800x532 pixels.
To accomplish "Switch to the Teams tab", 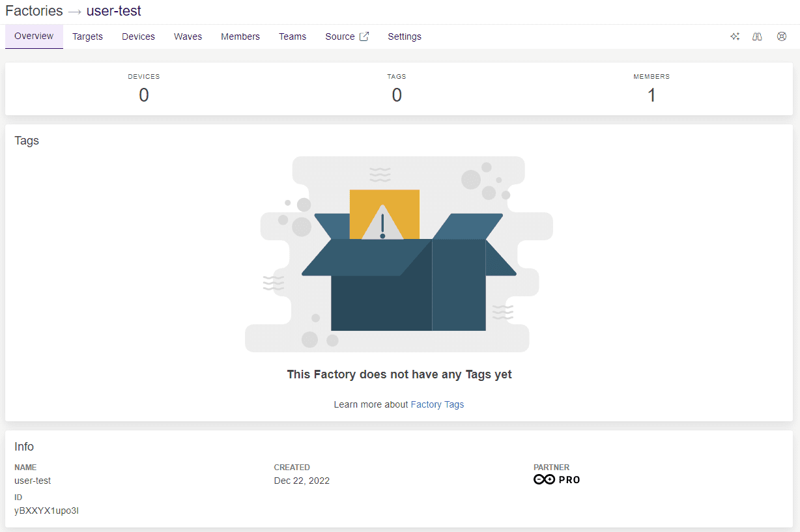I will tap(293, 36).
